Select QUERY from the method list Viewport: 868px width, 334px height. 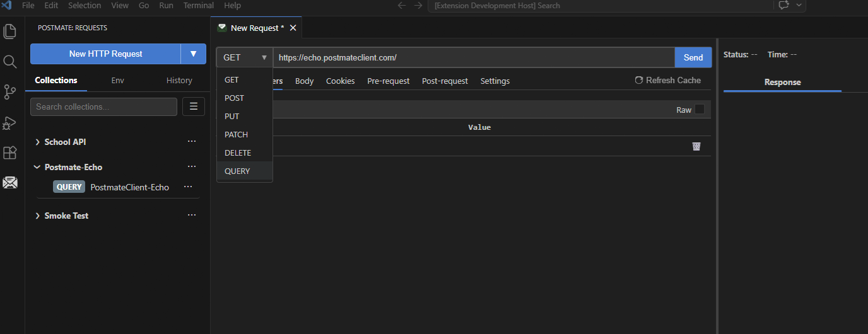245,171
